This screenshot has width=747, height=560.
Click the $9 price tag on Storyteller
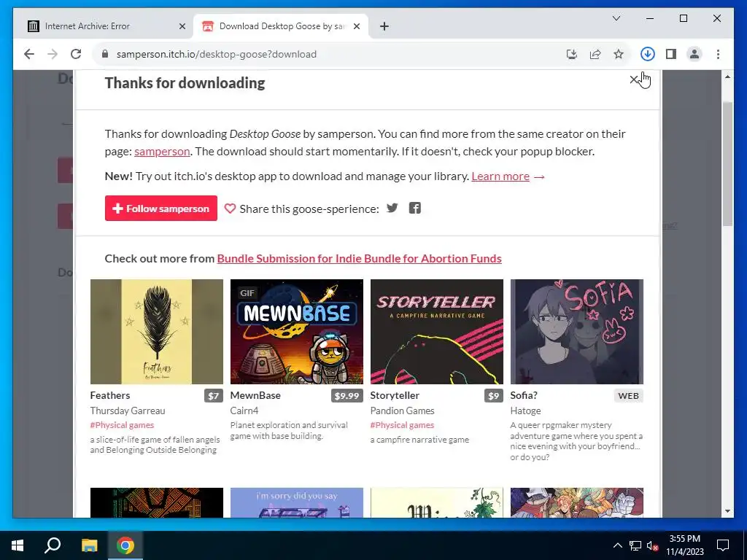tap(494, 396)
